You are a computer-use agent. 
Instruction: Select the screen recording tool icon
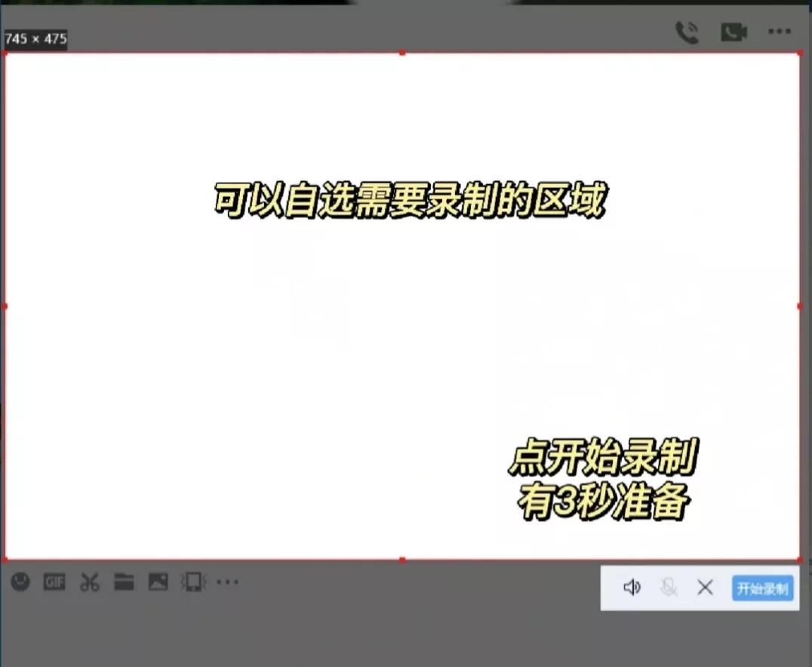coord(192,582)
